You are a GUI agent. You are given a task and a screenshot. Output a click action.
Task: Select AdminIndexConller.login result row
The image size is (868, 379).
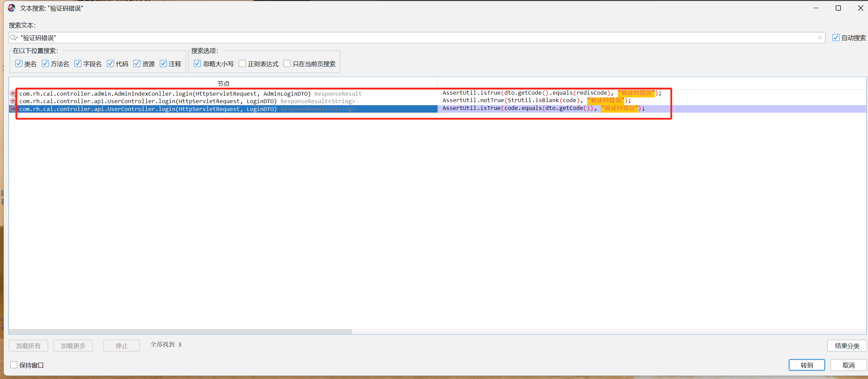tap(165, 94)
